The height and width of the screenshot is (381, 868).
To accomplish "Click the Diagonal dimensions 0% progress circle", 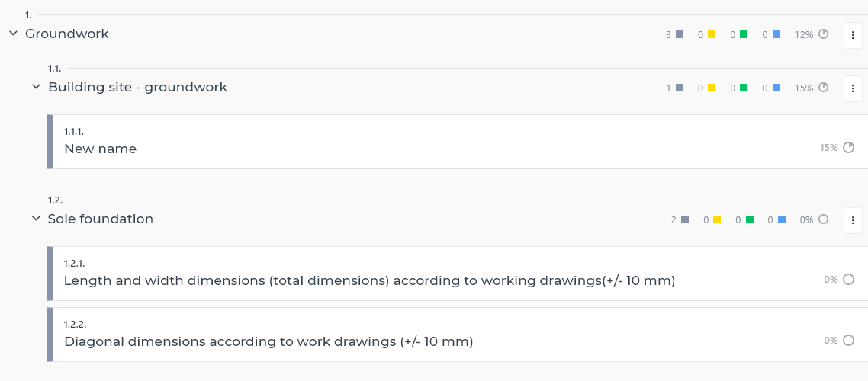I will pos(848,340).
